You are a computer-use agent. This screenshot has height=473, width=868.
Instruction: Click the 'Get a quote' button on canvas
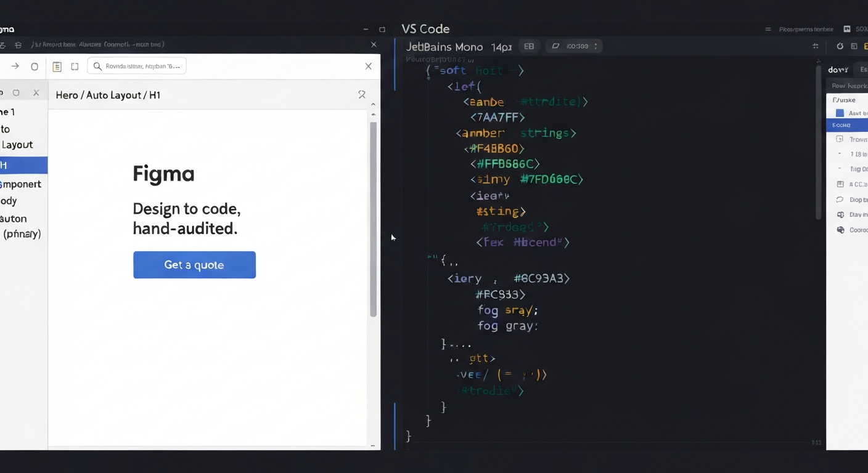click(x=194, y=265)
